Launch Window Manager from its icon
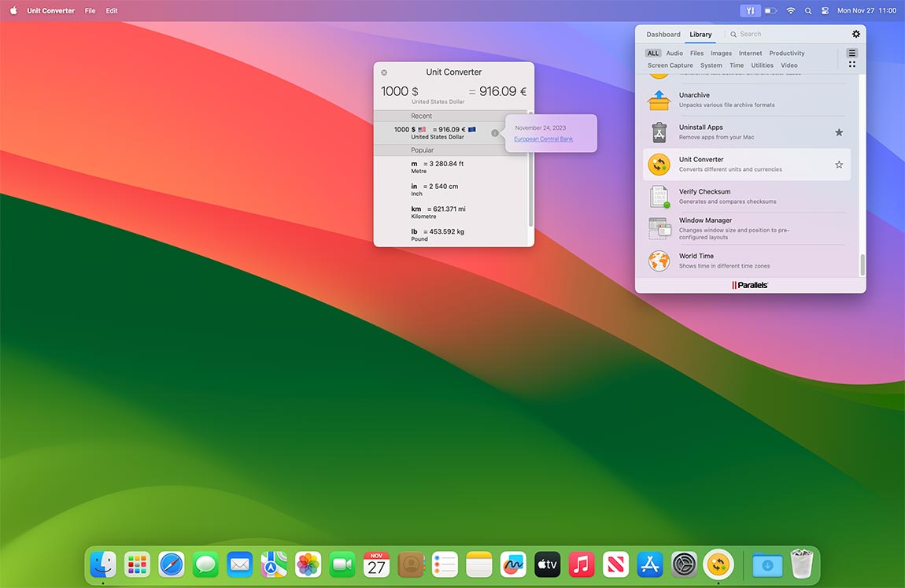The image size is (905, 588). pos(659,228)
